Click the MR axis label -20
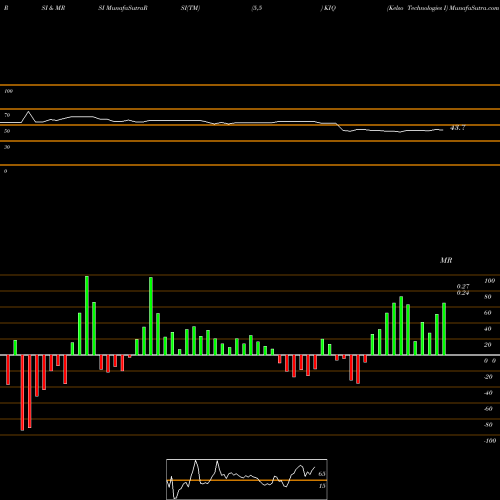This screenshot has width=500, height=500. (488, 377)
